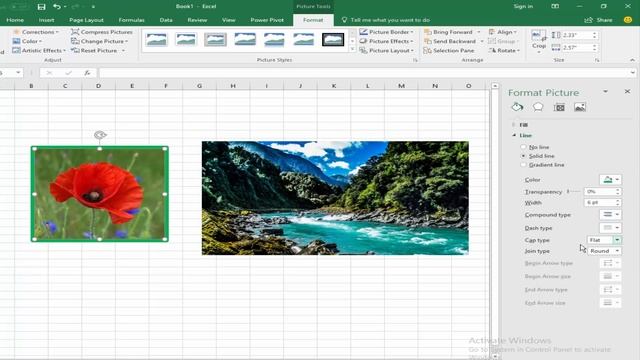Click Reset Picture
640x360 pixels.
[98, 51]
